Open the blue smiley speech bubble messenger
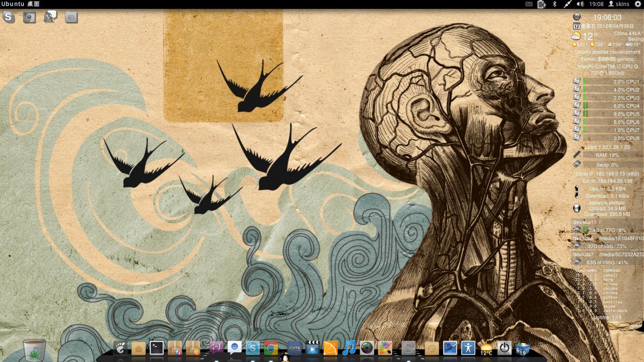 click(x=234, y=347)
